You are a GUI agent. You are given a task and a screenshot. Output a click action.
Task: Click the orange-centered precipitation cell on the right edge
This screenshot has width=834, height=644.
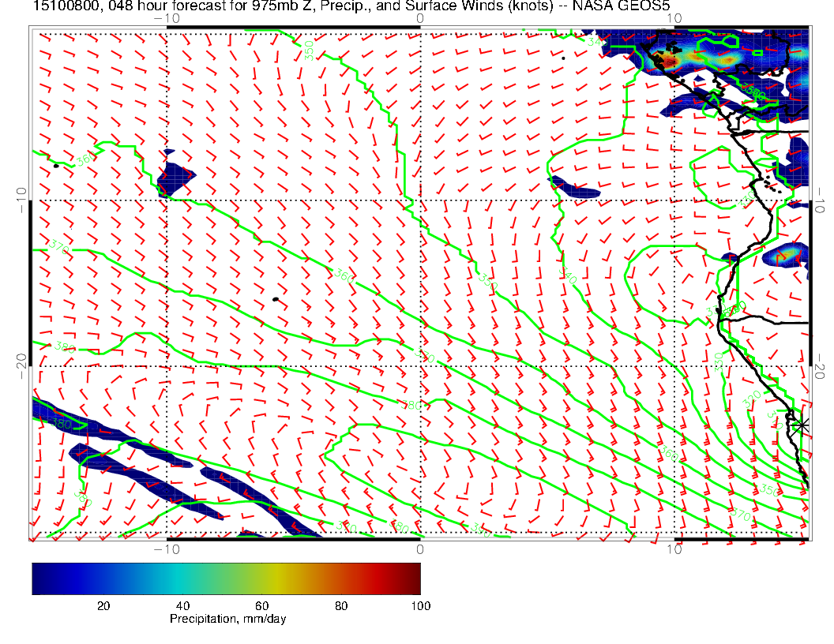pyautogui.click(x=788, y=256)
